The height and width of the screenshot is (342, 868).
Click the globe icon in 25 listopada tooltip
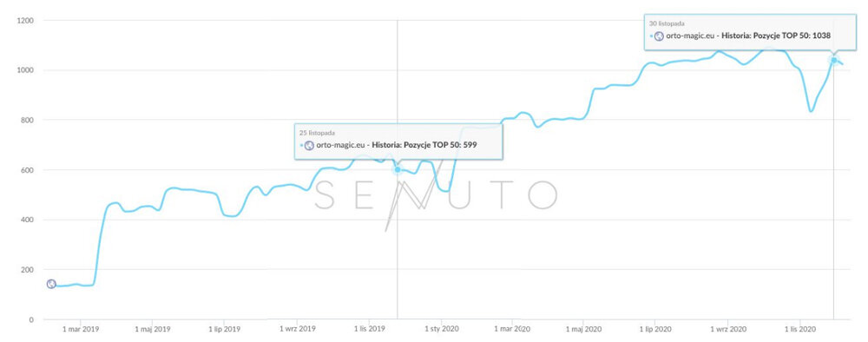(310, 146)
